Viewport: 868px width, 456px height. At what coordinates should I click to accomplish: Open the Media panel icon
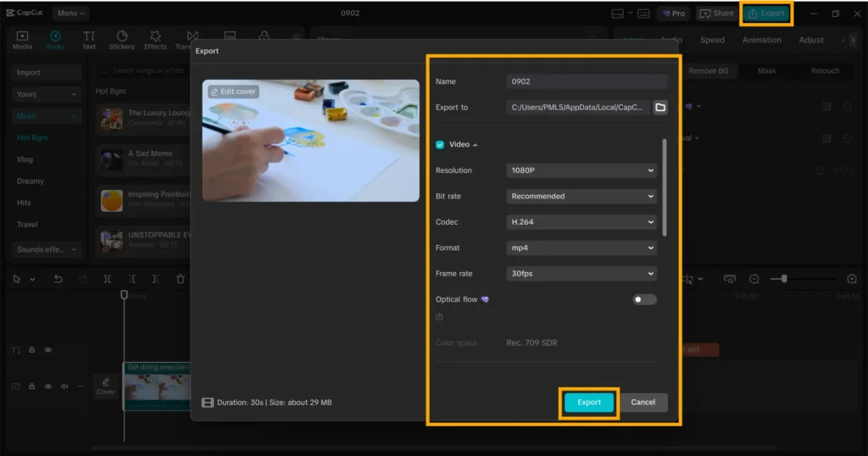click(22, 40)
